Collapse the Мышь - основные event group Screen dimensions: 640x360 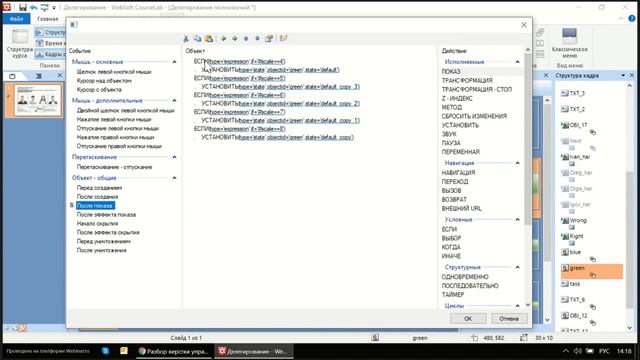pyautogui.click(x=174, y=62)
